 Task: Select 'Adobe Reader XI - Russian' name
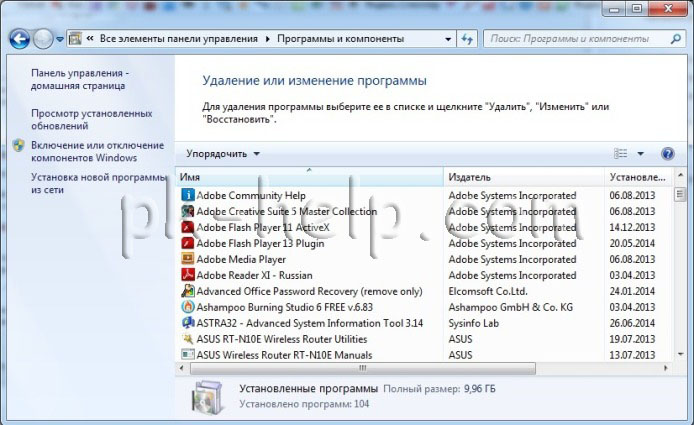tap(254, 275)
